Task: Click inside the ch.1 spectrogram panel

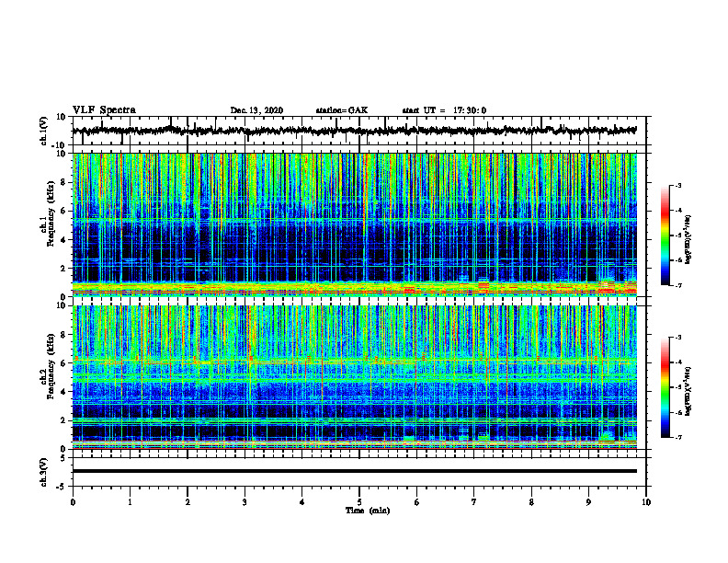Action: tap(354, 224)
